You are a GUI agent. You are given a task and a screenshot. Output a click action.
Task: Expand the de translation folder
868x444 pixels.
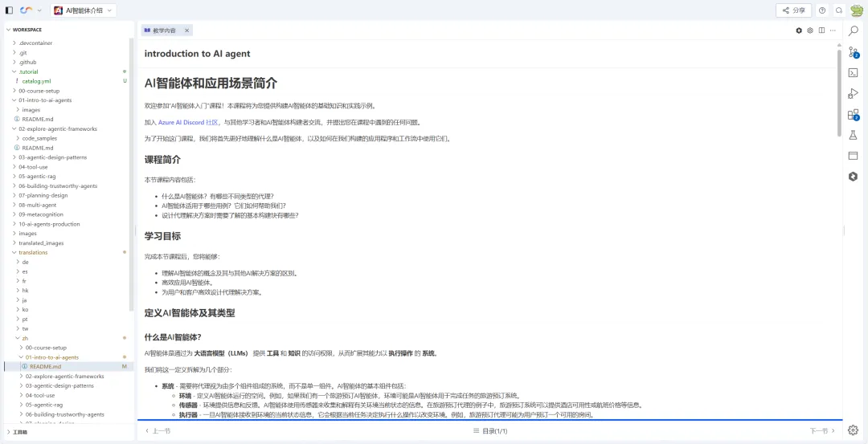(x=26, y=262)
